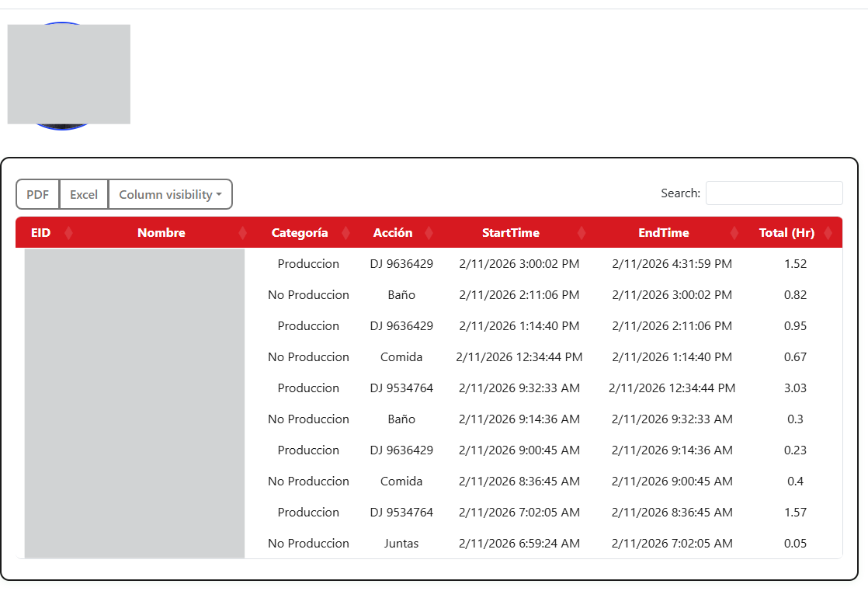Click the Categoría column header label
The height and width of the screenshot is (598, 868).
point(300,233)
